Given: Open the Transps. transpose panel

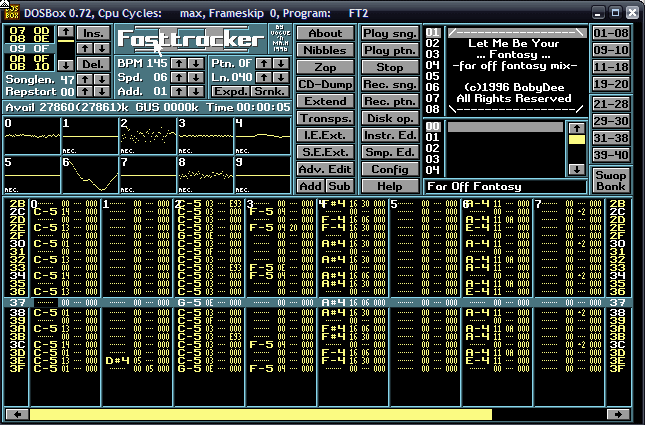Looking at the screenshot, I should [325, 118].
